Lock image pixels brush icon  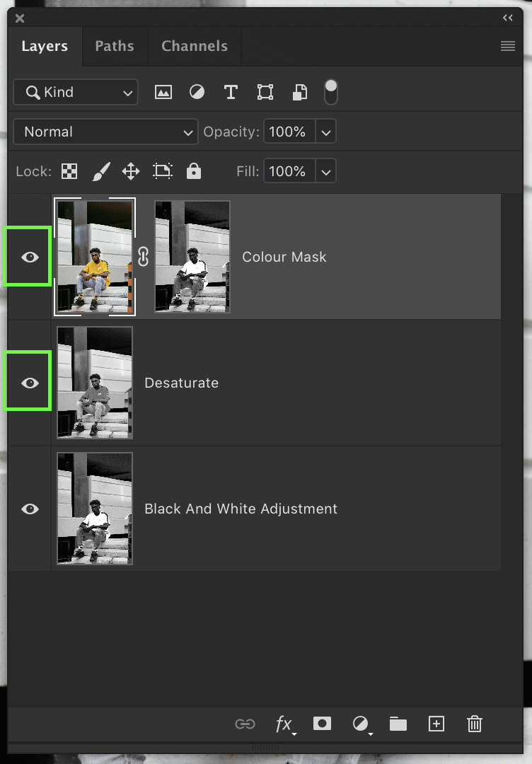[101, 171]
